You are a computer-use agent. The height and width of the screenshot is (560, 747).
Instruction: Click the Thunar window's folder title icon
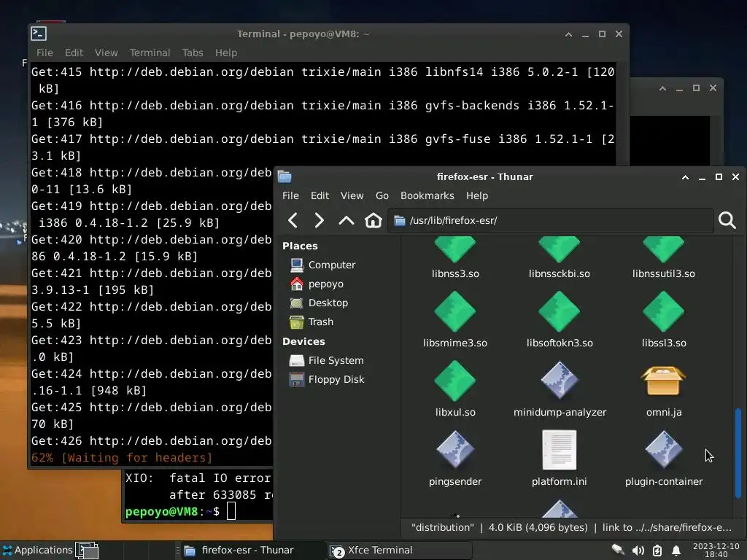click(x=285, y=176)
